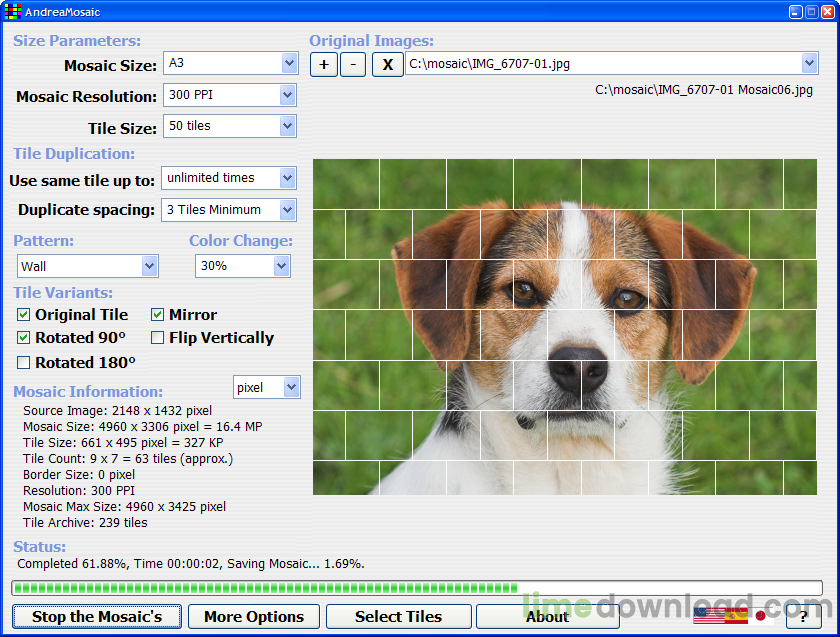Viewport: 840px width, 637px height.
Task: Clear the image list with the X button
Action: coord(387,65)
